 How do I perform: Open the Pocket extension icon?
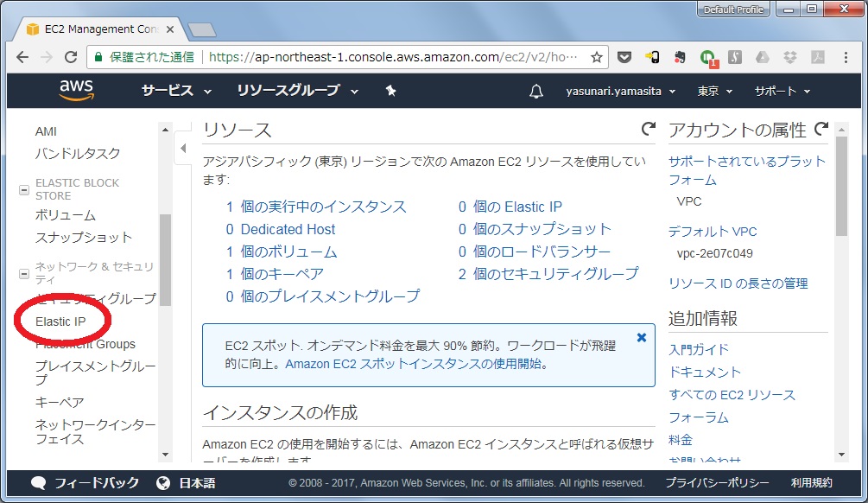pyautogui.click(x=624, y=57)
